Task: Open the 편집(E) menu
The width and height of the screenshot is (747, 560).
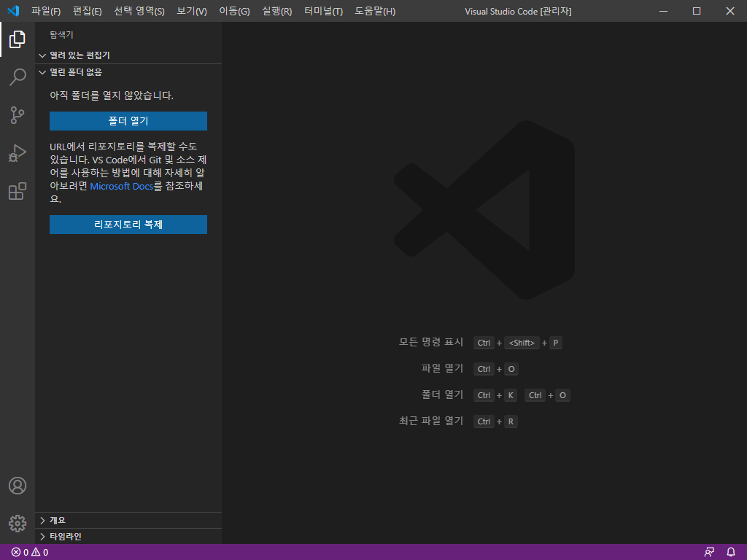Action: (88, 11)
